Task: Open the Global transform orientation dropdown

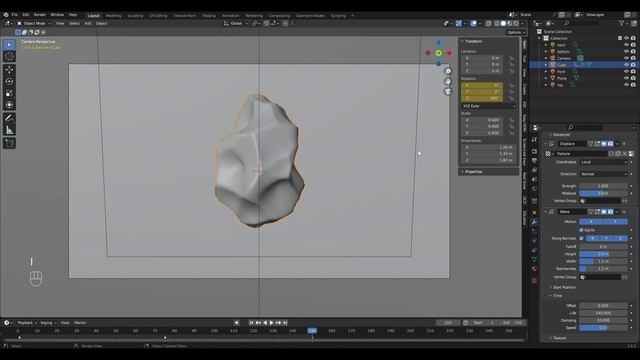Action: [x=236, y=24]
